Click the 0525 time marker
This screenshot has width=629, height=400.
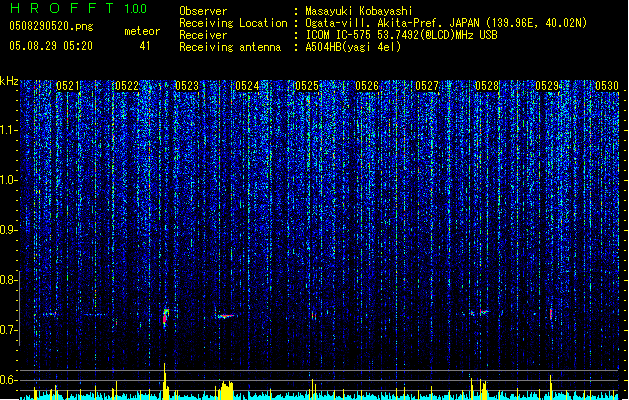click(307, 86)
